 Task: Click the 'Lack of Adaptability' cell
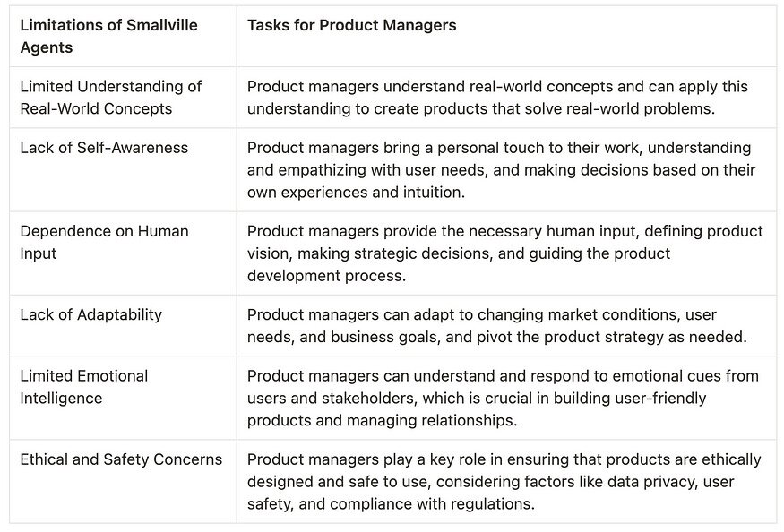[91, 314]
